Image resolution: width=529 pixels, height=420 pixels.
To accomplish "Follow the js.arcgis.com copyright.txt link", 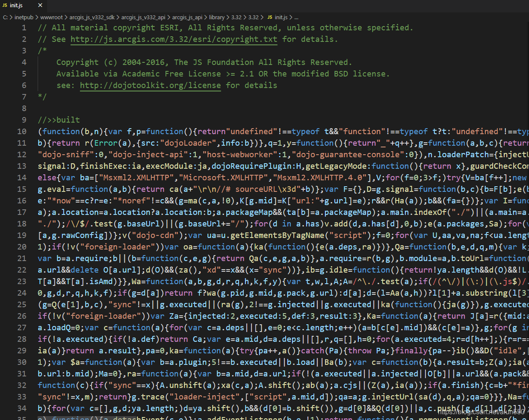I will click(x=174, y=39).
